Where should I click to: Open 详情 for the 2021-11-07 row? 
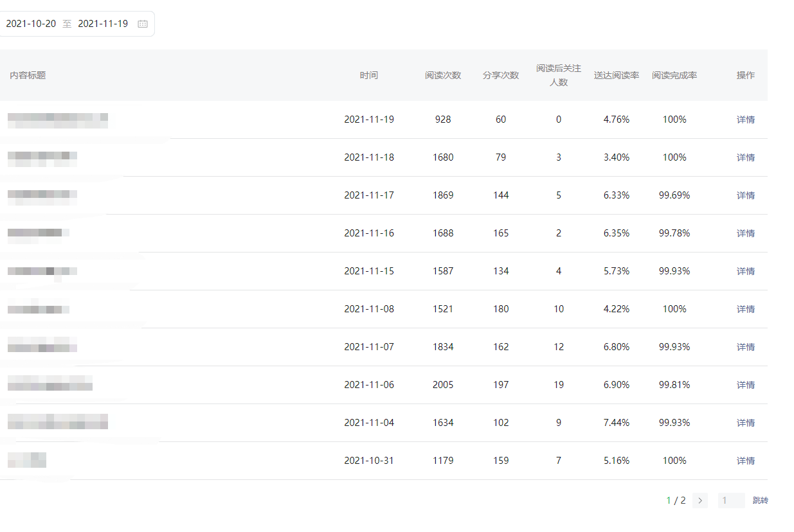(746, 347)
